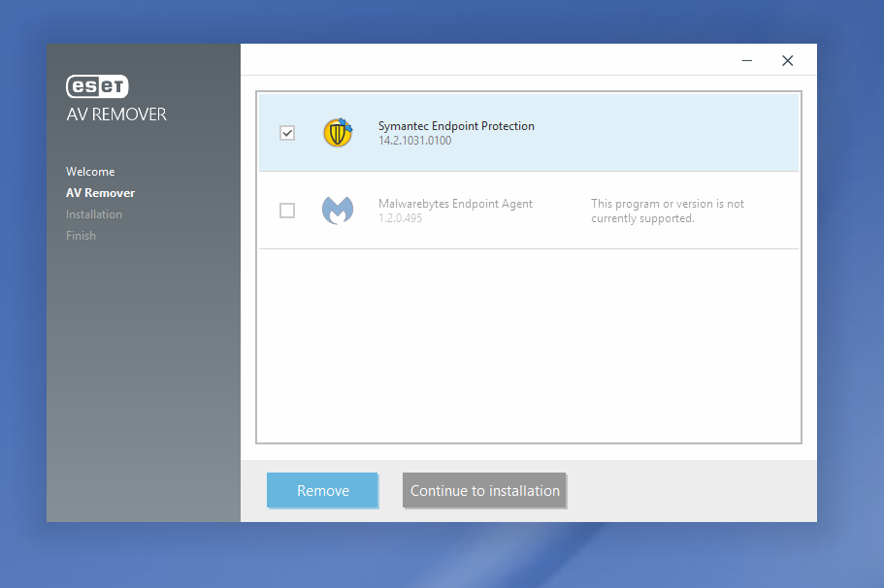This screenshot has width=884, height=588.
Task: Jump to the Finish step
Action: click(x=81, y=236)
